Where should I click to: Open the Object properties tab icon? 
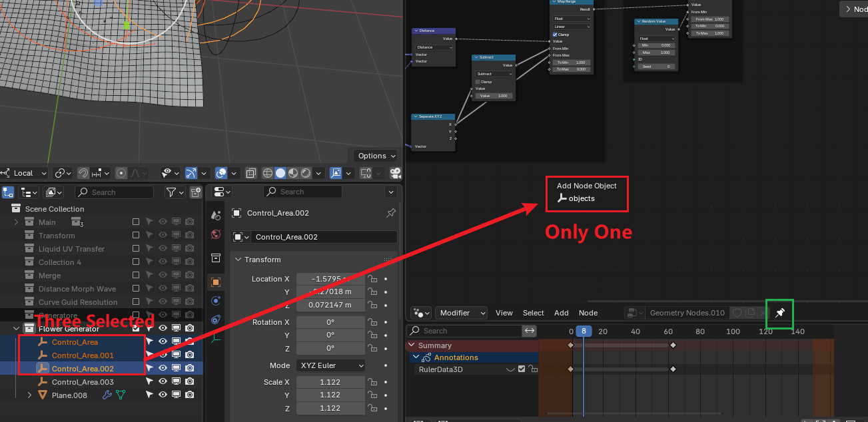pyautogui.click(x=215, y=282)
